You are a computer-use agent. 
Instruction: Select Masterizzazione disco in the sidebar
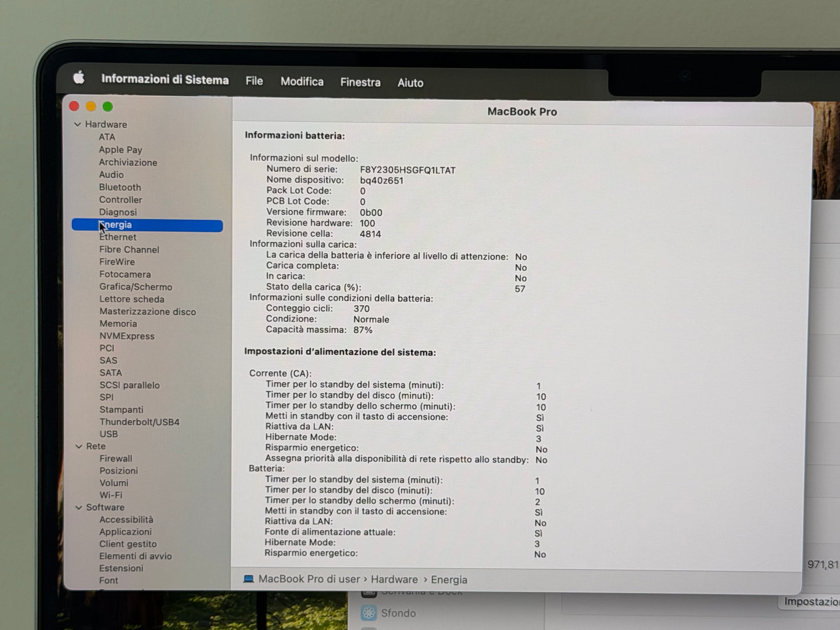tap(148, 312)
